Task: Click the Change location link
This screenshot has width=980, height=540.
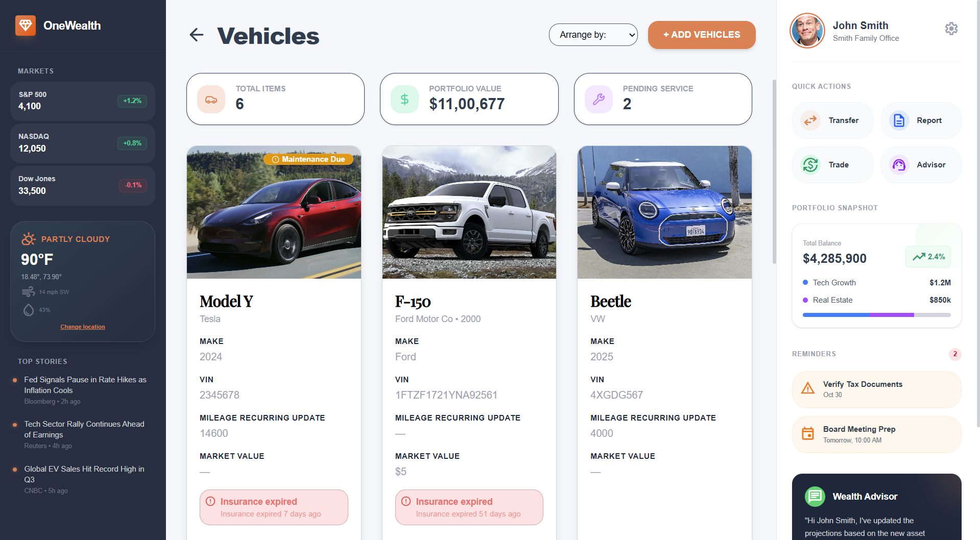Action: [82, 327]
